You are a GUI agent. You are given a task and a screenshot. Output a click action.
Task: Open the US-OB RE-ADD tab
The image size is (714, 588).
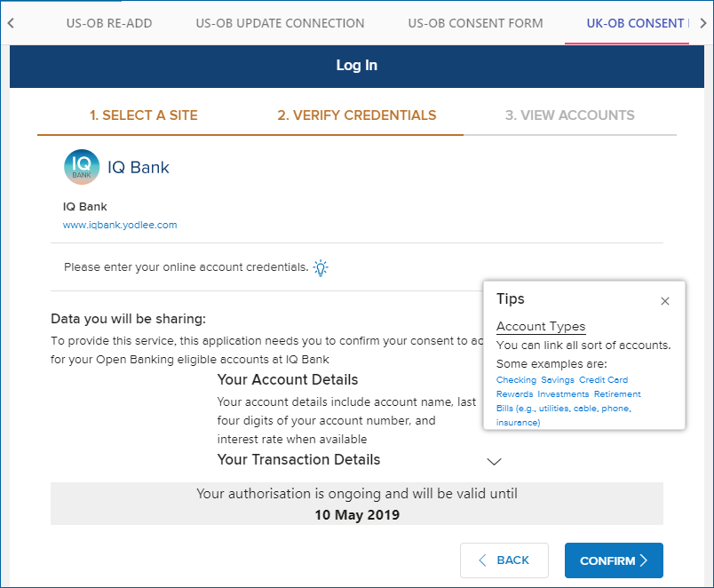coord(109,23)
